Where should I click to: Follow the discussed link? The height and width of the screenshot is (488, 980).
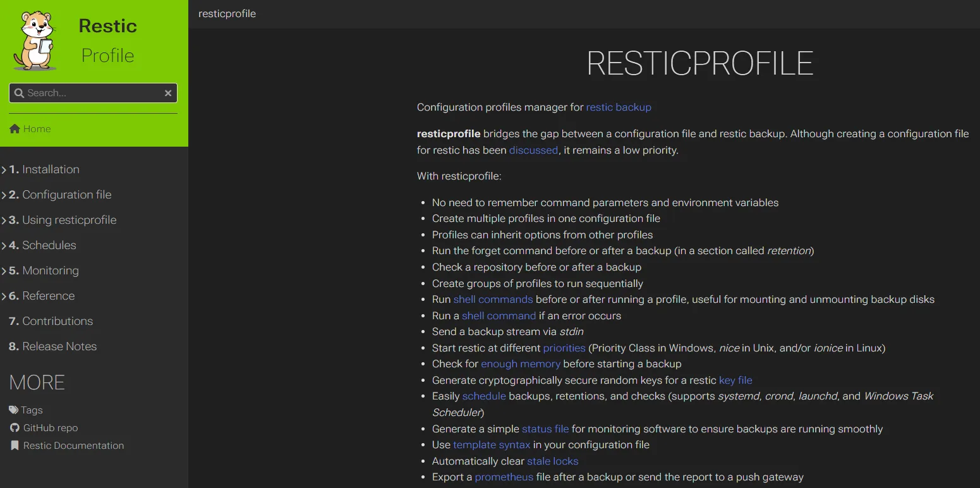click(x=533, y=150)
